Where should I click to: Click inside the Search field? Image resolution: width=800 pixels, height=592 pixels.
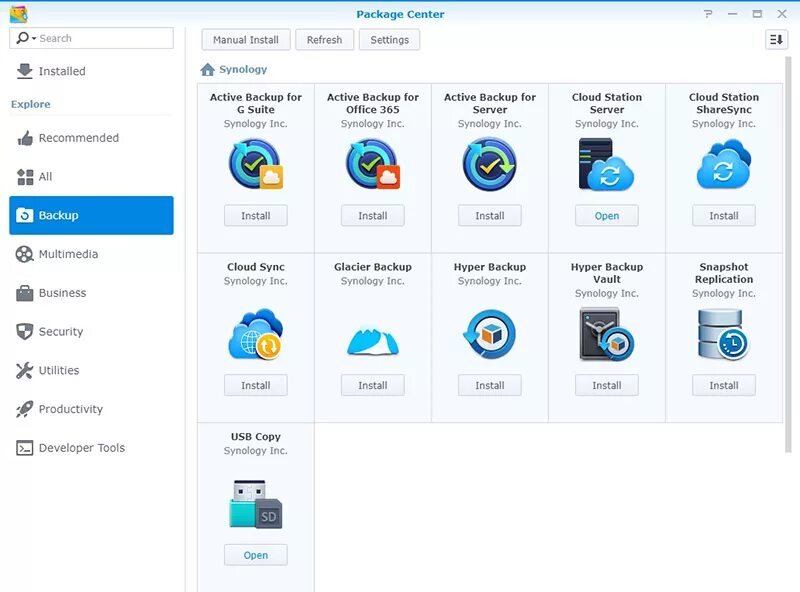(x=91, y=38)
